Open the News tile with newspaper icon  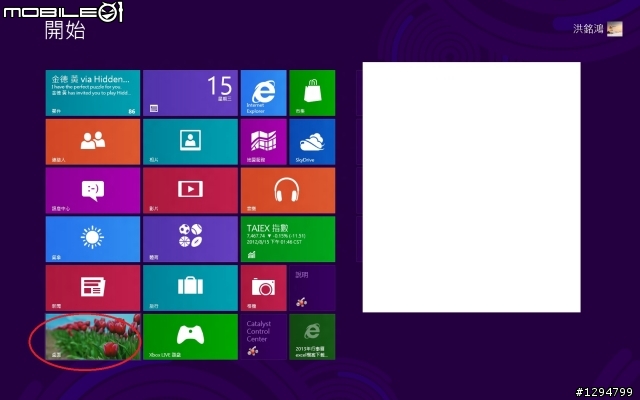click(93, 288)
